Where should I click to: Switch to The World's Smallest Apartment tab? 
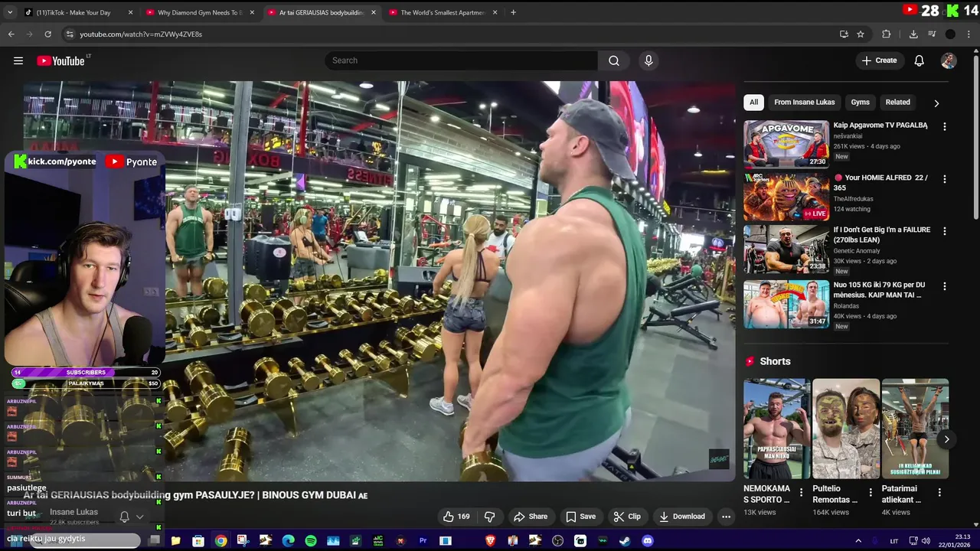(443, 12)
